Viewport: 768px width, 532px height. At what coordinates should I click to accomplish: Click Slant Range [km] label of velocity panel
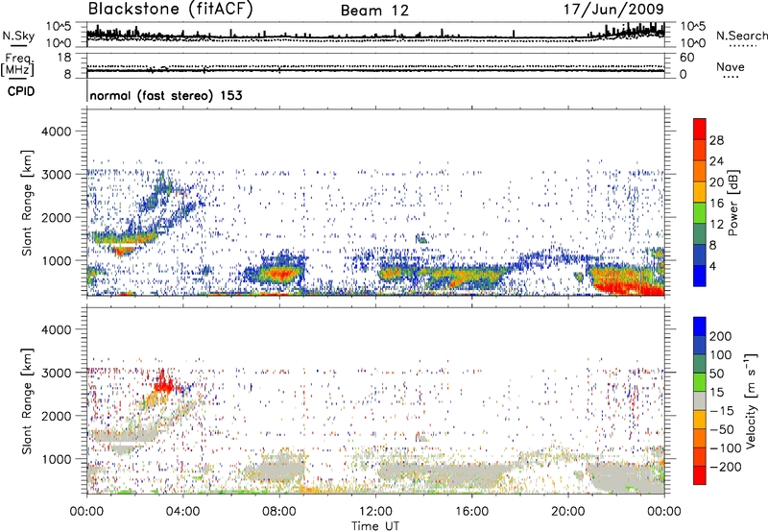pos(27,400)
